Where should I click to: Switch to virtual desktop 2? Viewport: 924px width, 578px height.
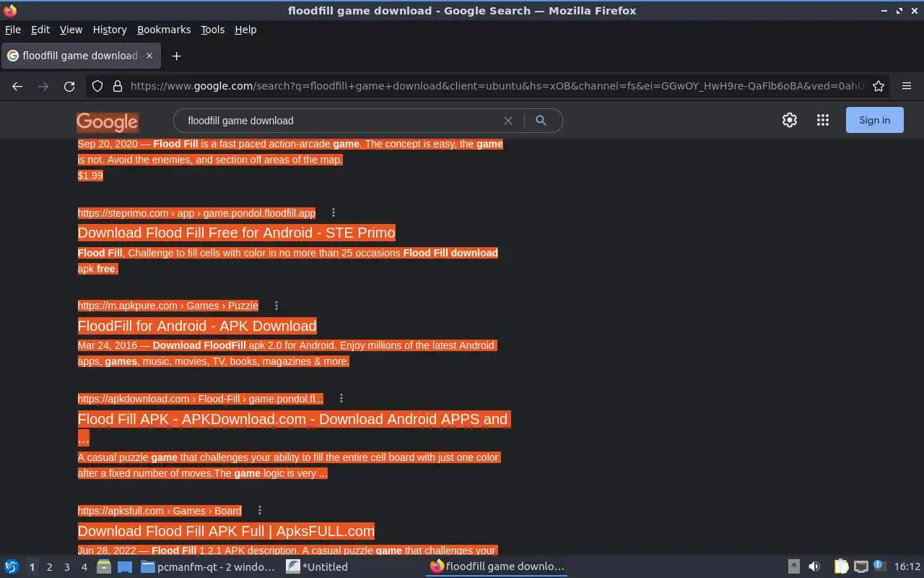pos(49,567)
